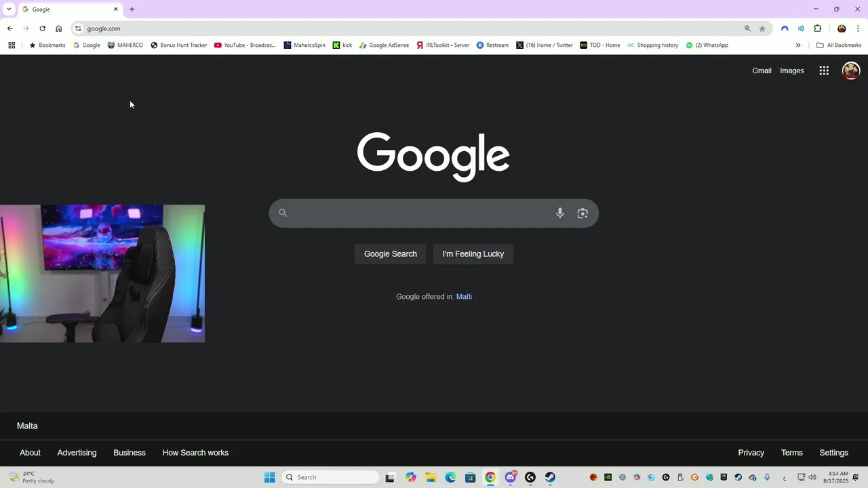Screen dimensions: 868x488
Task: Open Steam from the taskbar
Action: [550, 477]
